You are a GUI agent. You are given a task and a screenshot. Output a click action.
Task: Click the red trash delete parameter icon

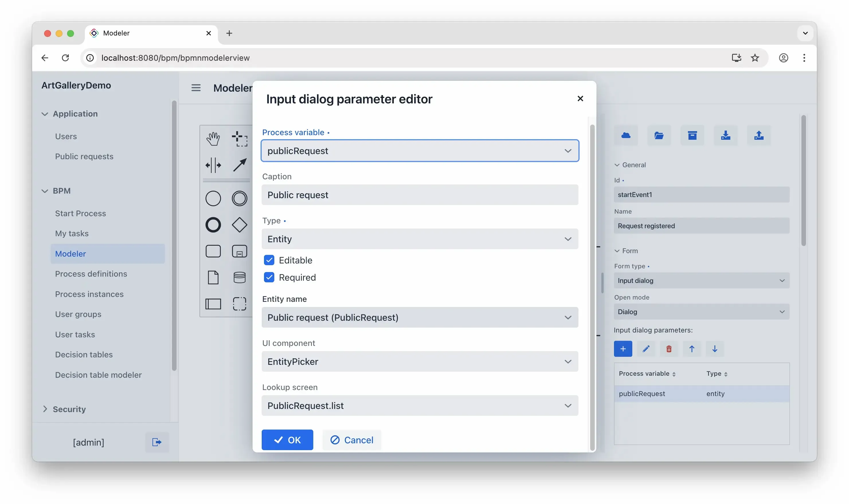(x=668, y=349)
